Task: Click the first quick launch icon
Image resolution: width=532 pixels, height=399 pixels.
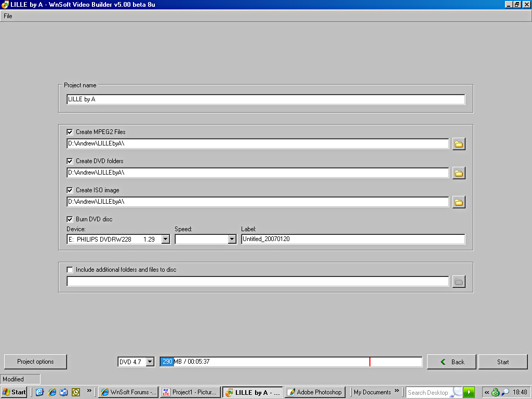Action: tap(39, 392)
